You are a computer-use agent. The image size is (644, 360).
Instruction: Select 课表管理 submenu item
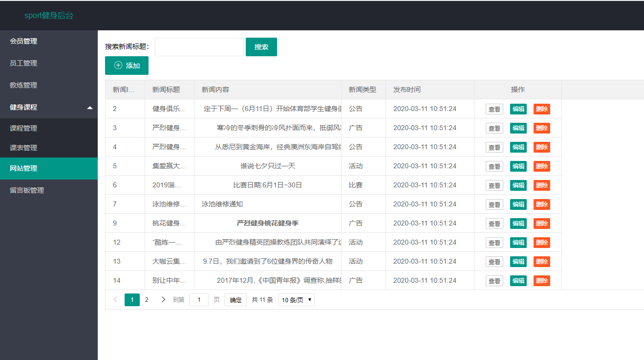click(49, 148)
